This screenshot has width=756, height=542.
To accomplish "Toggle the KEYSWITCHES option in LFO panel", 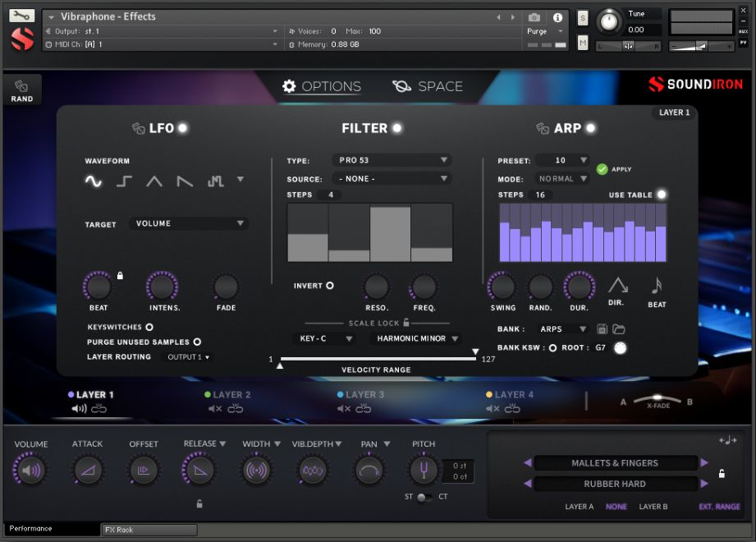I will [x=150, y=327].
